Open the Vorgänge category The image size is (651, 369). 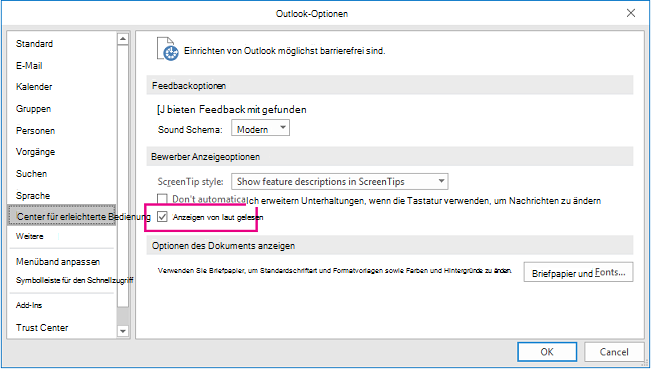pos(35,152)
